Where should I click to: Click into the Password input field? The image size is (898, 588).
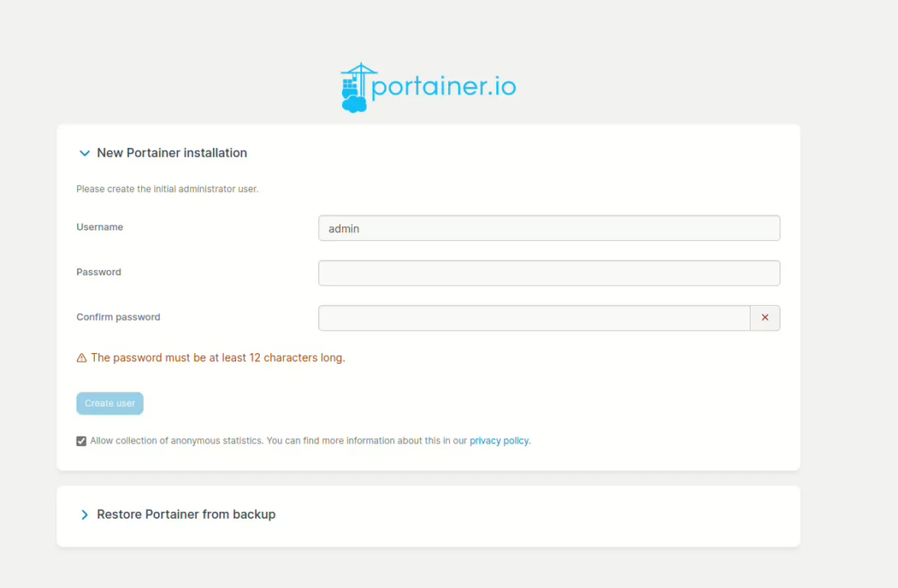tap(549, 273)
